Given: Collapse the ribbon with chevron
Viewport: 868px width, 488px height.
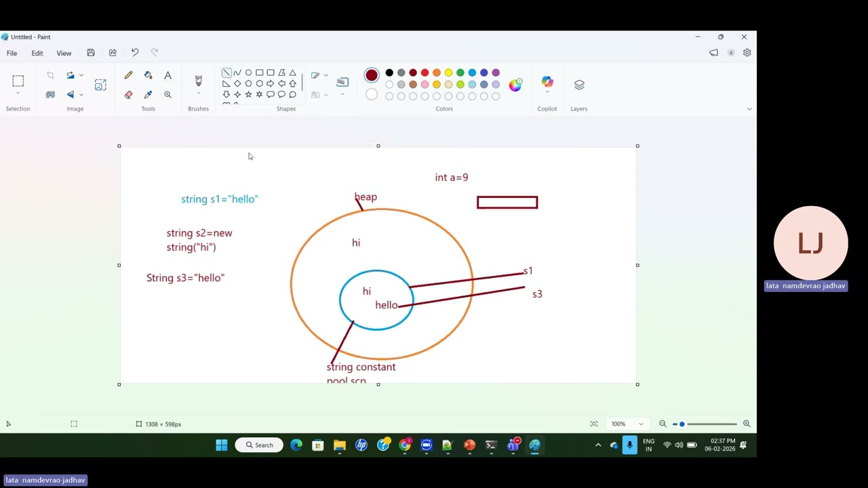Looking at the screenshot, I should [x=749, y=108].
